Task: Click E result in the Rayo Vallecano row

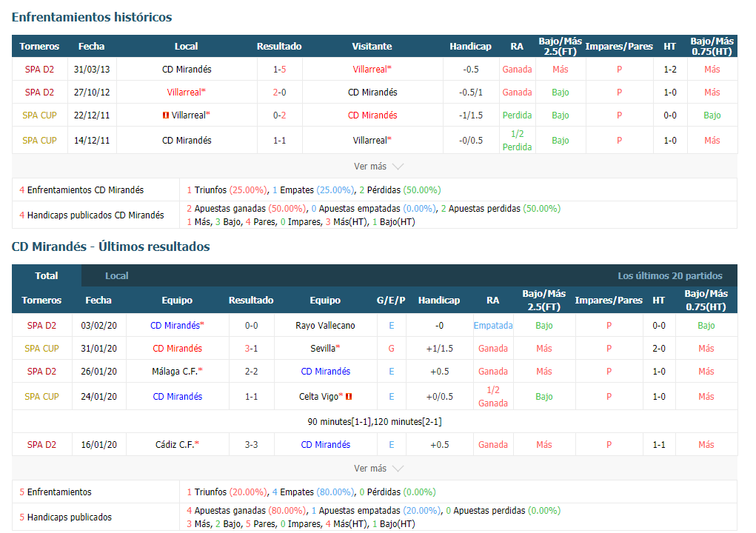Action: [391, 326]
